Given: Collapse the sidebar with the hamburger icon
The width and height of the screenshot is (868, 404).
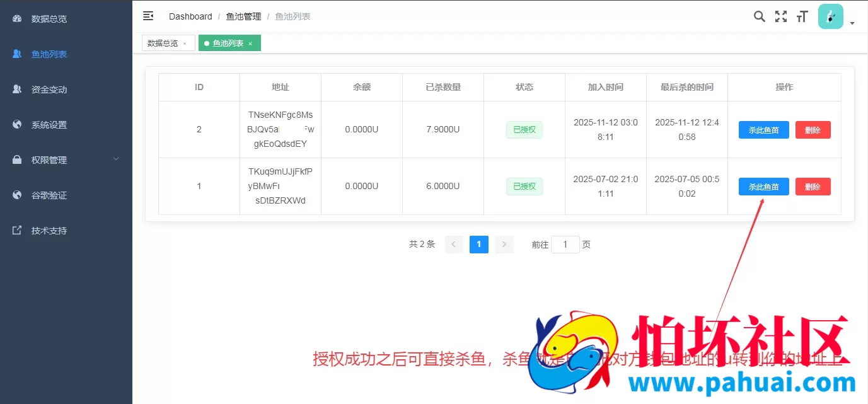Looking at the screenshot, I should [x=148, y=16].
